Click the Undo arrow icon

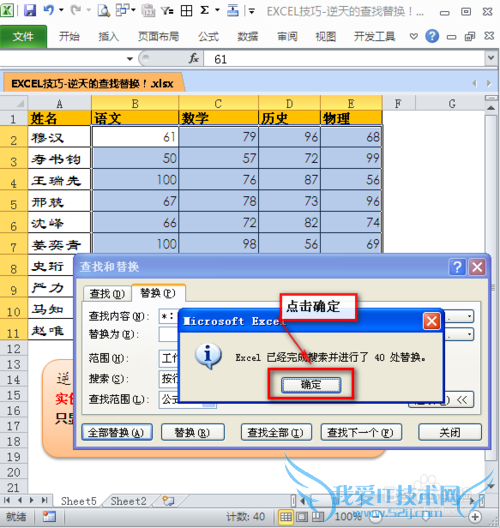point(49,10)
